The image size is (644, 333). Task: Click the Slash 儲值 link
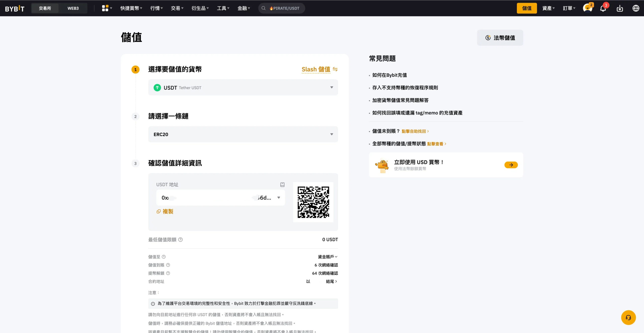(316, 69)
